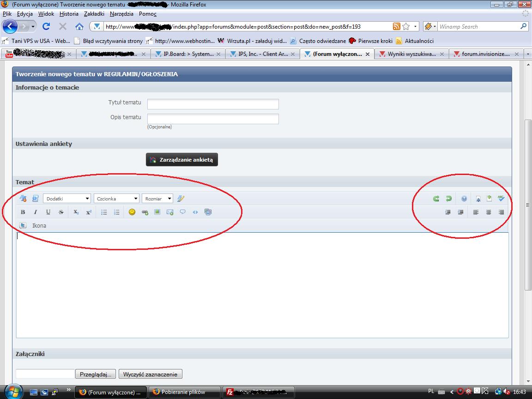Open the Rozmiar size dropdown
The image size is (532, 399).
pos(157,199)
